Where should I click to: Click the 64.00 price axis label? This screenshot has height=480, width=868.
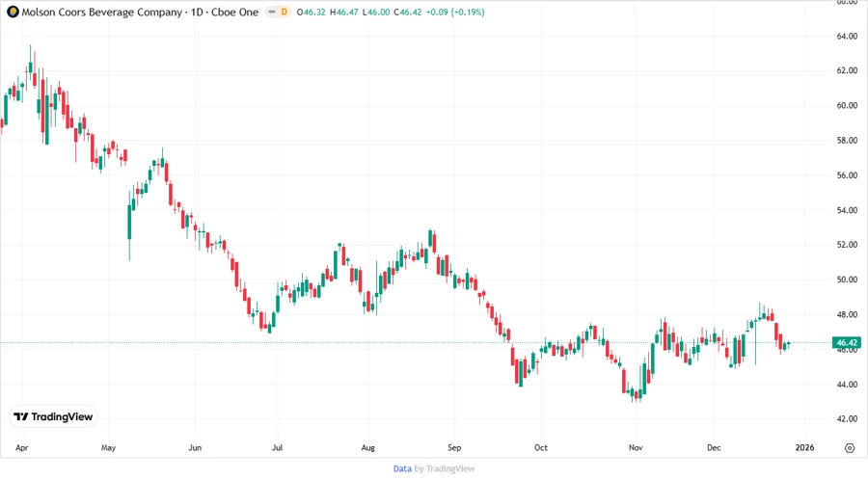pos(847,37)
